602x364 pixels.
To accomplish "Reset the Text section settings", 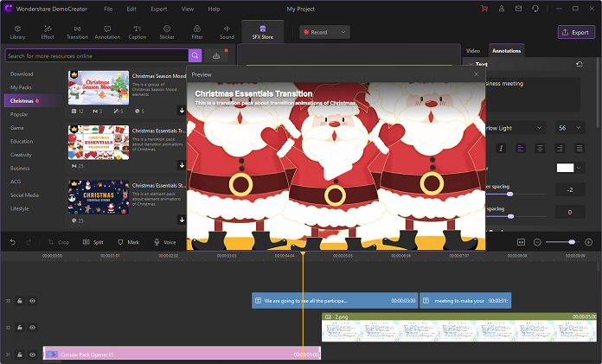I will pos(580,64).
